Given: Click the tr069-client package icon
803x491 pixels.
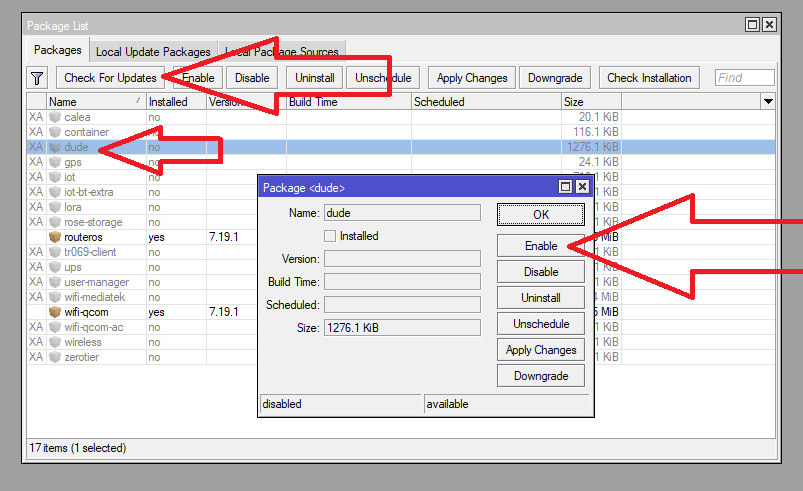Looking at the screenshot, I should 55,252.
